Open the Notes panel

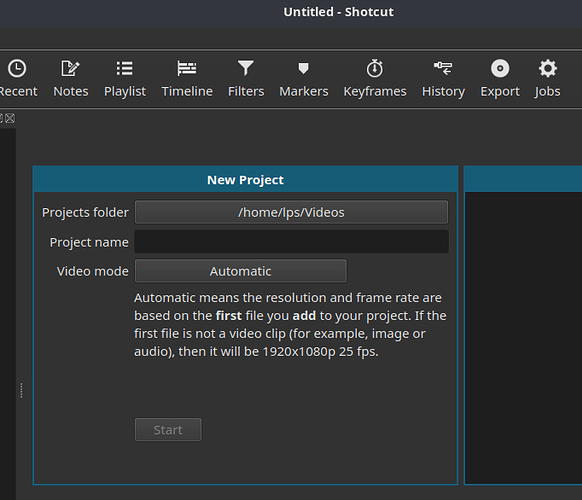pos(71,78)
